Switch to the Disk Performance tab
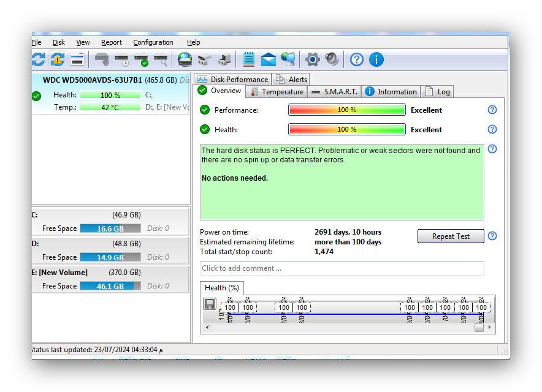This screenshot has width=542, height=392. tap(232, 80)
